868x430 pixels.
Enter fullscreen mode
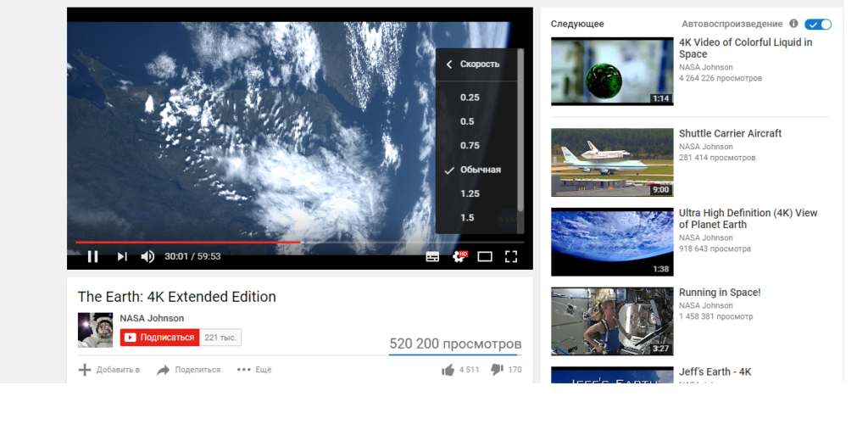coord(511,257)
